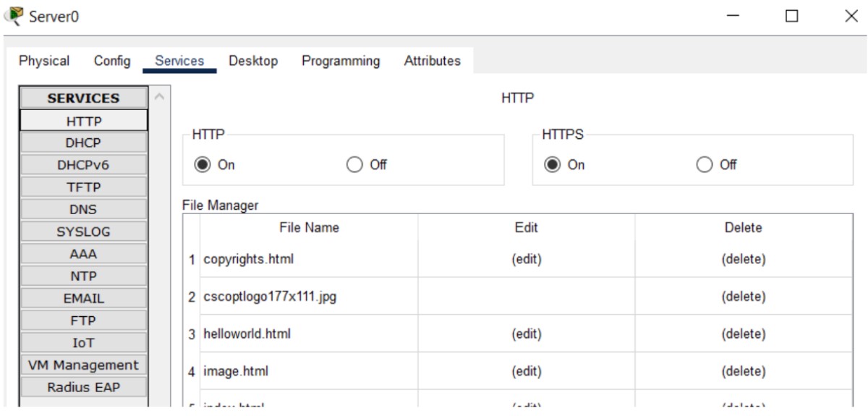Open the EMAIL service settings

(84, 298)
